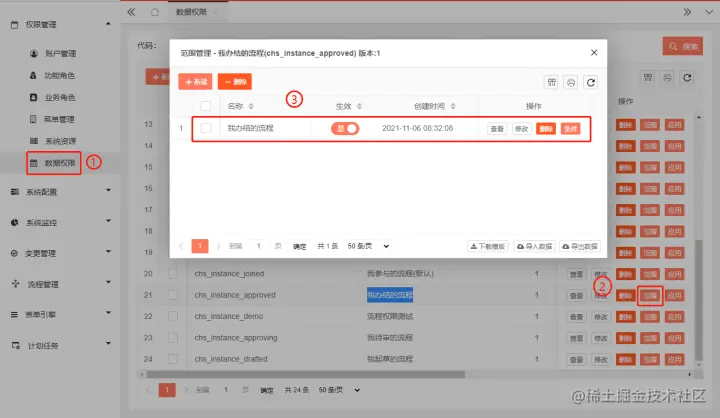
Task: Click the 下载模板 button in the dialog
Action: point(487,246)
